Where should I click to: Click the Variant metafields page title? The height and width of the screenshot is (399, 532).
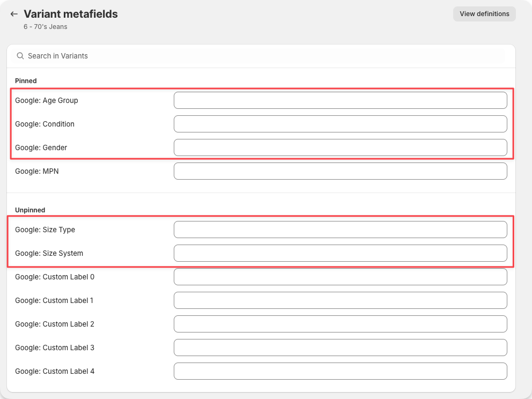point(70,14)
